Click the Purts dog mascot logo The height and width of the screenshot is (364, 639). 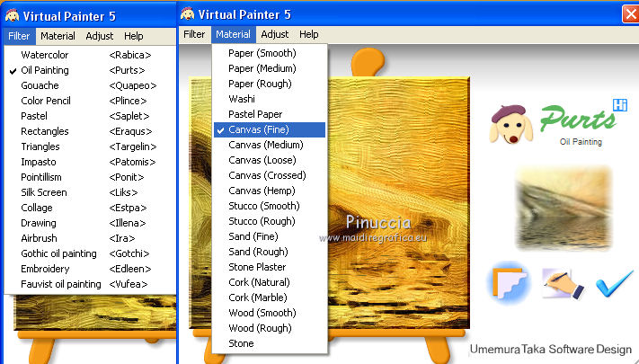(x=511, y=124)
